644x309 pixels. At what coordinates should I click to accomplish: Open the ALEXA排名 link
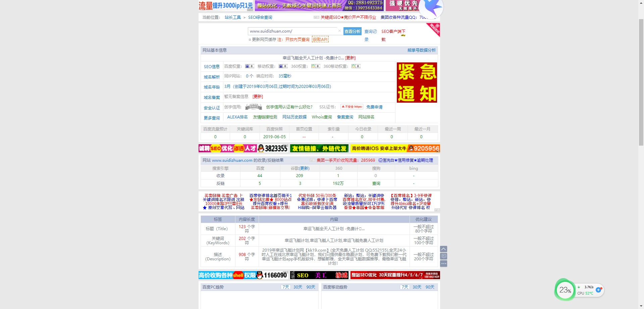(x=237, y=117)
